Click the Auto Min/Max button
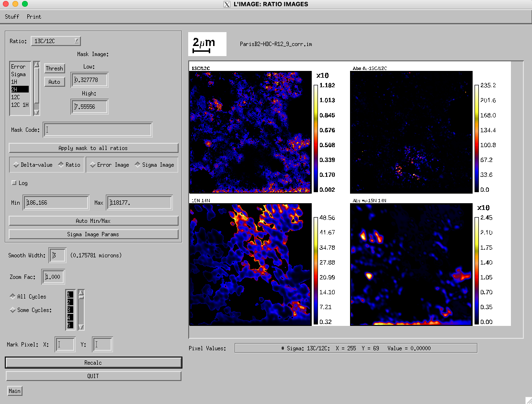The height and width of the screenshot is (404, 532). pyautogui.click(x=93, y=221)
